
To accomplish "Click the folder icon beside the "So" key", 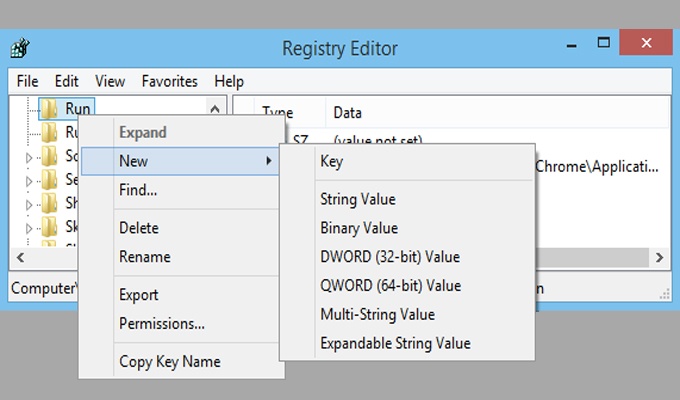I will (x=49, y=155).
